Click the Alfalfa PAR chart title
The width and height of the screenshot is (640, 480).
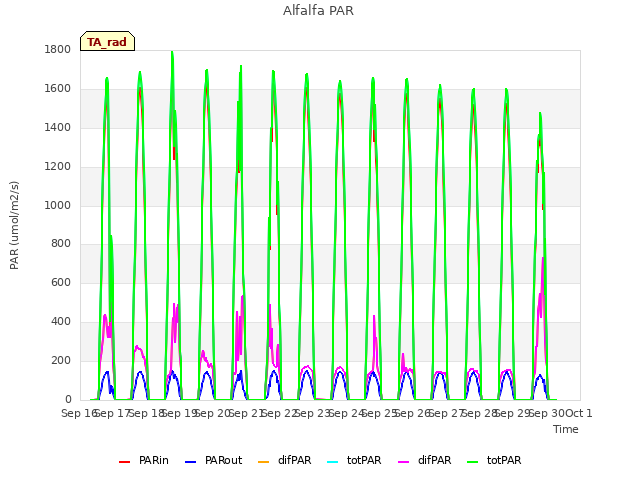318,10
